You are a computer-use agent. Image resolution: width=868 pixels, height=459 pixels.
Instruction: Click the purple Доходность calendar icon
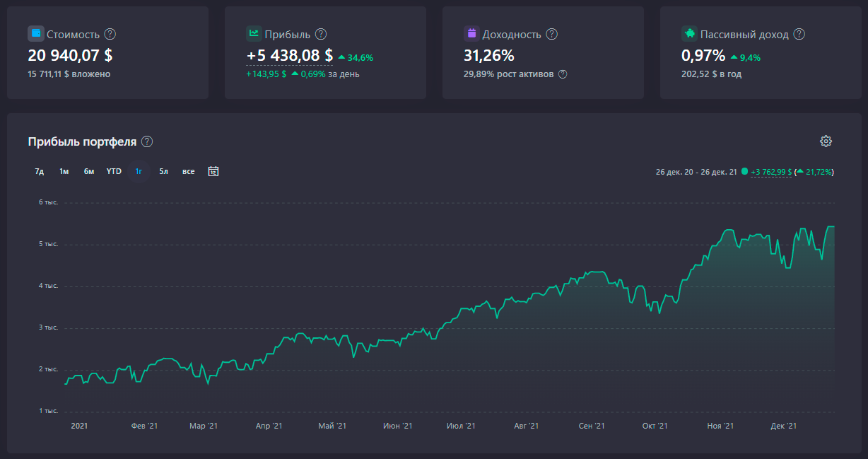pyautogui.click(x=471, y=33)
